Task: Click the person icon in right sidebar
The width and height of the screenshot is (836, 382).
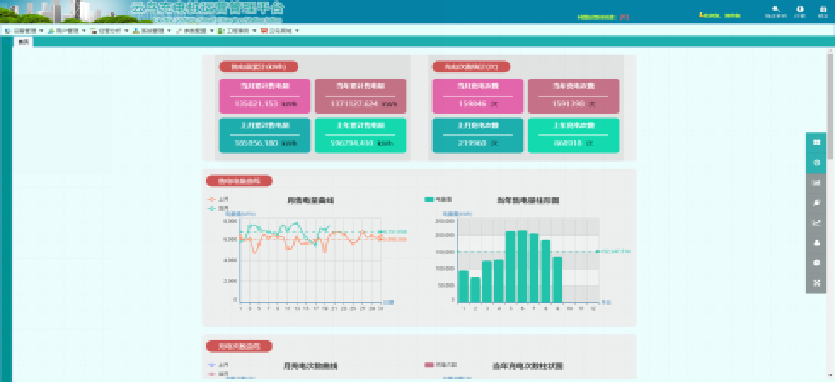Action: point(816,243)
